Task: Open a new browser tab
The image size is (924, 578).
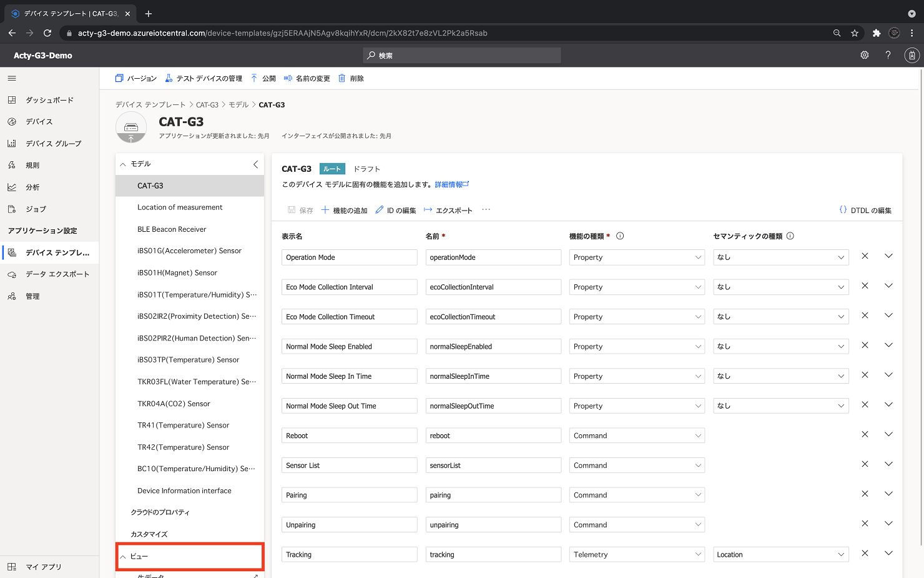Action: [x=149, y=13]
